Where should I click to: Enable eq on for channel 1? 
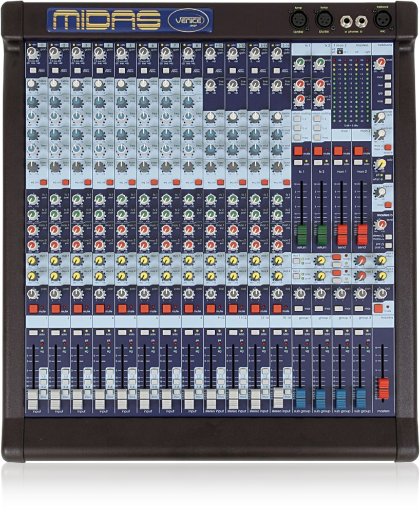pyautogui.click(x=43, y=182)
